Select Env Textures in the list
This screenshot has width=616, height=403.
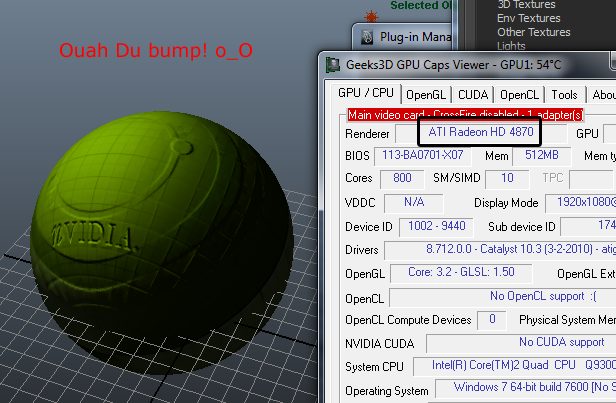coord(529,18)
